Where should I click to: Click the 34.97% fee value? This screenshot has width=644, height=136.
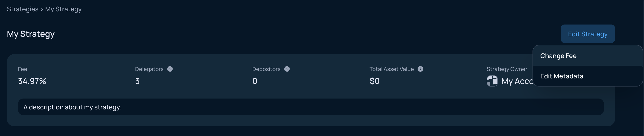(x=32, y=81)
